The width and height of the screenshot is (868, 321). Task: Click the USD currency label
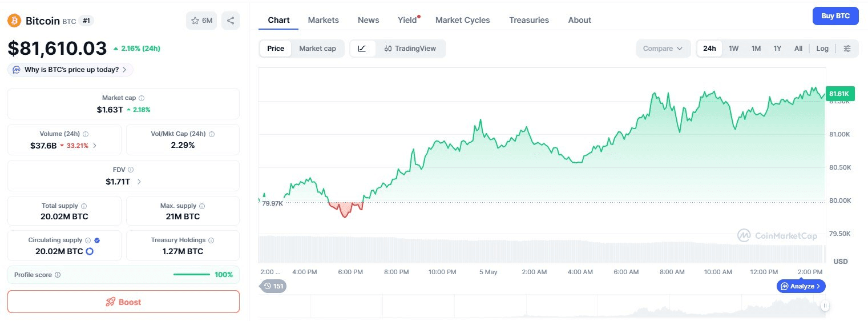point(841,262)
